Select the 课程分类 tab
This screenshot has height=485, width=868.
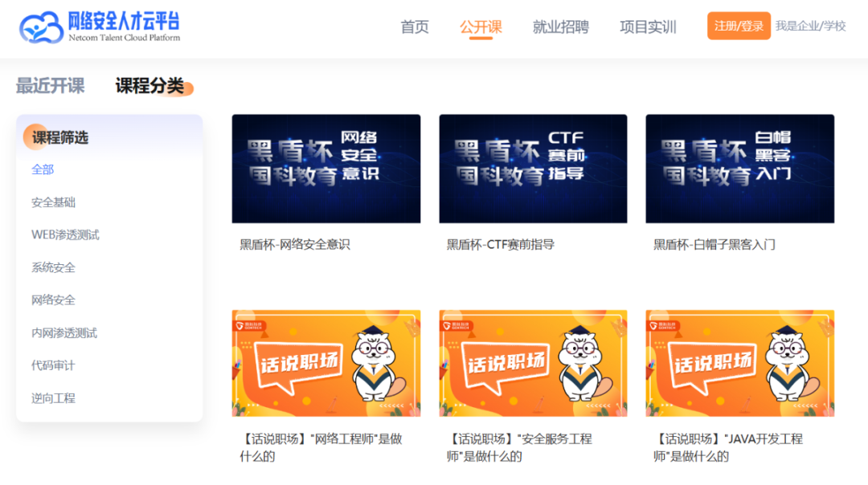150,86
